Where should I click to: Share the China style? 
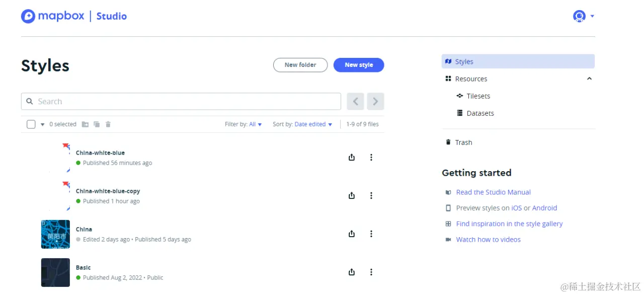(x=352, y=234)
